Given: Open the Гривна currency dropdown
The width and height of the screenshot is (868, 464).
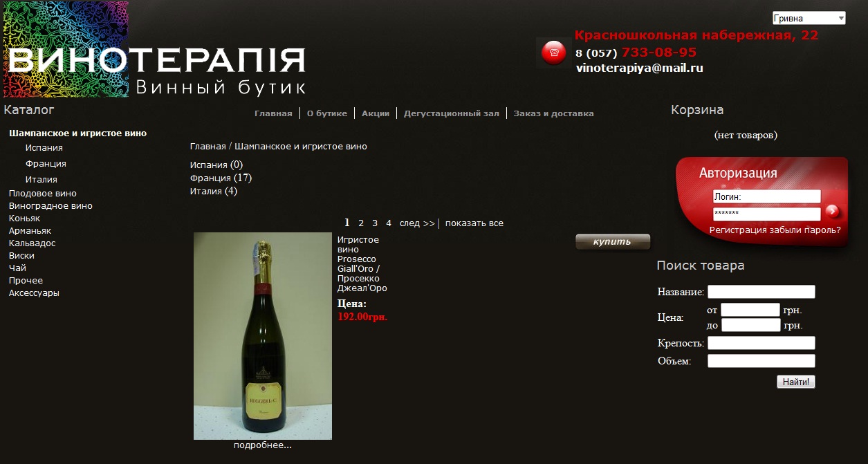Looking at the screenshot, I should tap(809, 17).
